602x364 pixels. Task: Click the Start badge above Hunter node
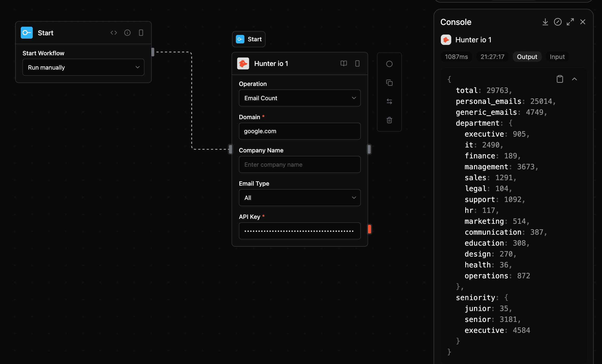(248, 39)
